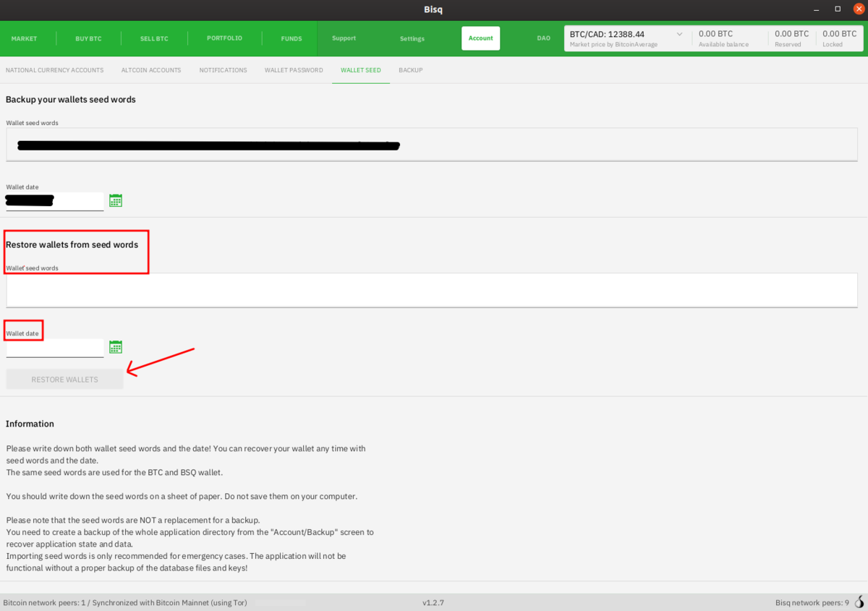Screen dimensions: 868x611
Task: Open the Support section
Action: 344,38
